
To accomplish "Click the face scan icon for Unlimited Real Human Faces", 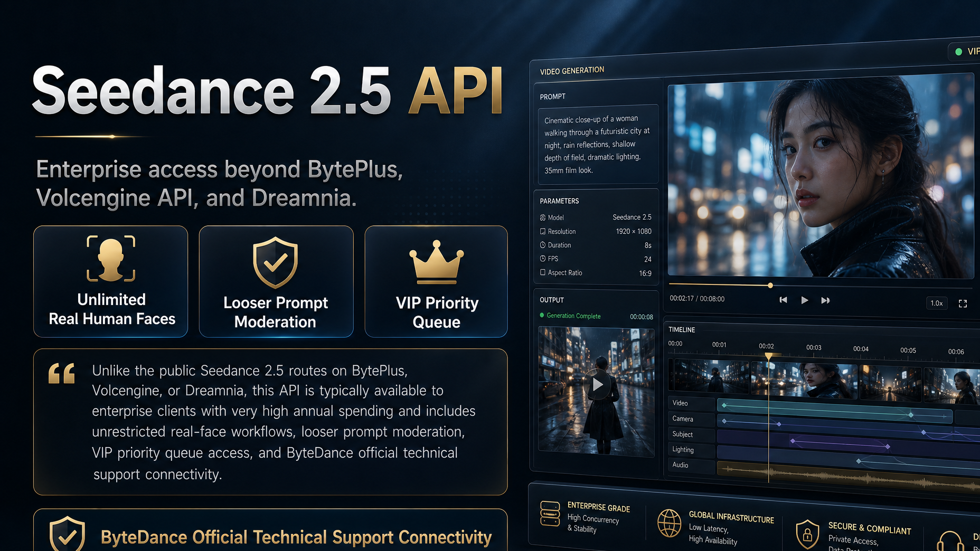I will [x=111, y=258].
